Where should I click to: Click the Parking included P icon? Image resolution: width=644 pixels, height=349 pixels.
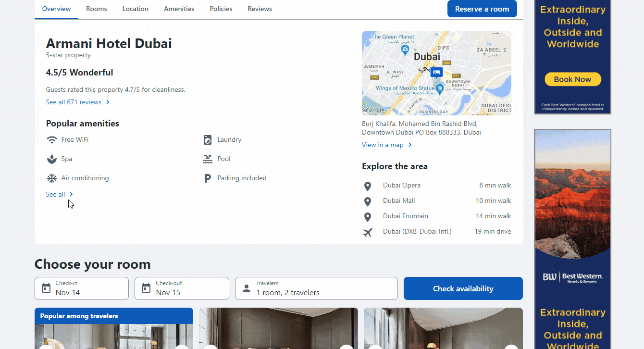208,178
